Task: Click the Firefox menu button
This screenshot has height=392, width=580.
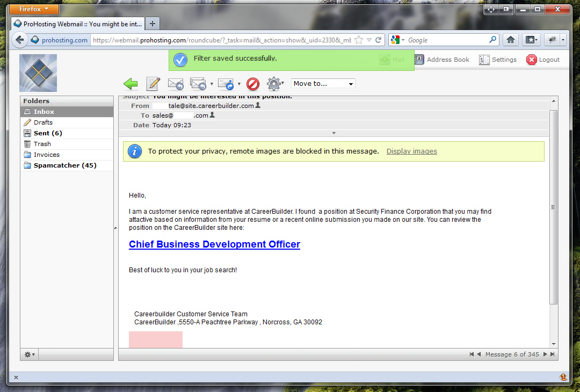Action: click(34, 9)
